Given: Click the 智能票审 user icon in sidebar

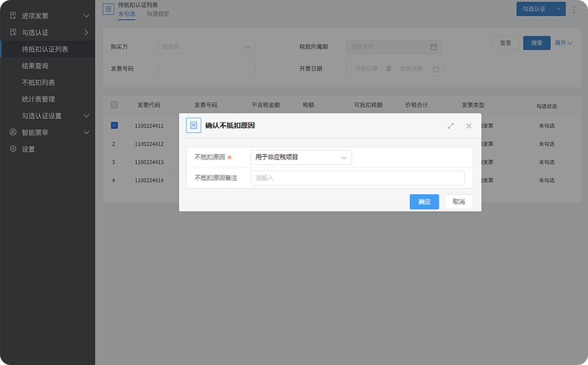Looking at the screenshot, I should (x=13, y=133).
